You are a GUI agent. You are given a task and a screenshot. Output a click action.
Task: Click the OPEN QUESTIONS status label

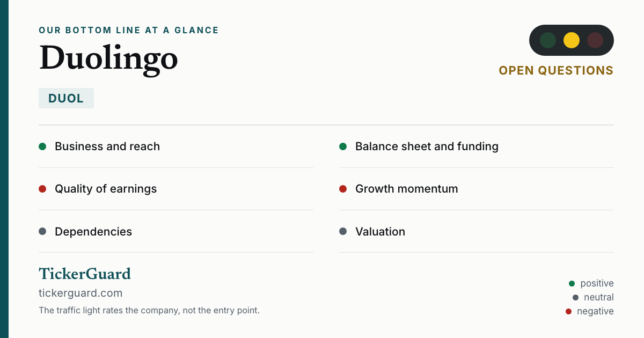pos(556,71)
